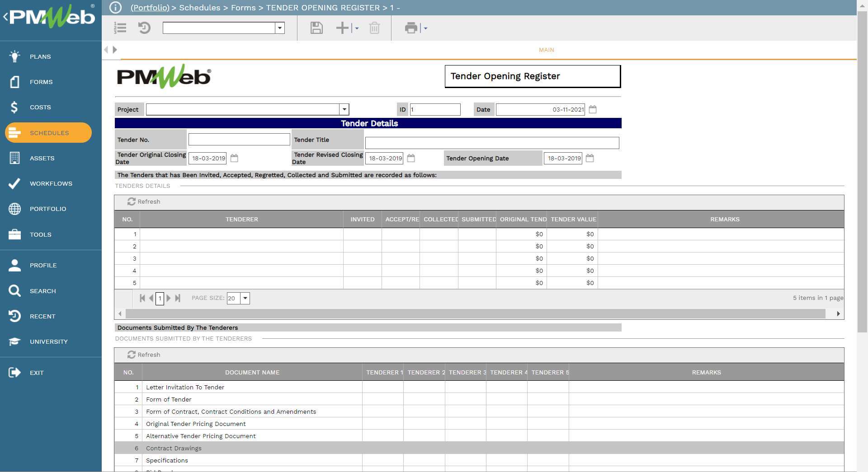The image size is (868, 472).
Task: Open calendar picker for Date field
Action: [593, 109]
